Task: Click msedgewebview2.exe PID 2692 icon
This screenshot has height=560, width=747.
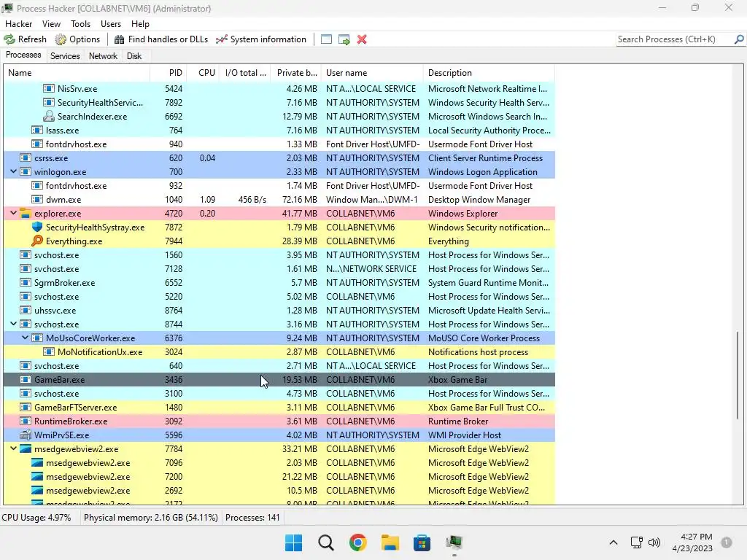Action: click(x=37, y=491)
